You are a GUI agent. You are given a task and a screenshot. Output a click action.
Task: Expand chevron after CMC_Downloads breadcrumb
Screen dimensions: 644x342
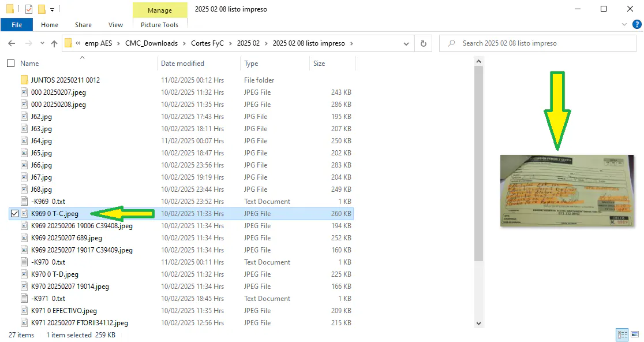coord(185,43)
